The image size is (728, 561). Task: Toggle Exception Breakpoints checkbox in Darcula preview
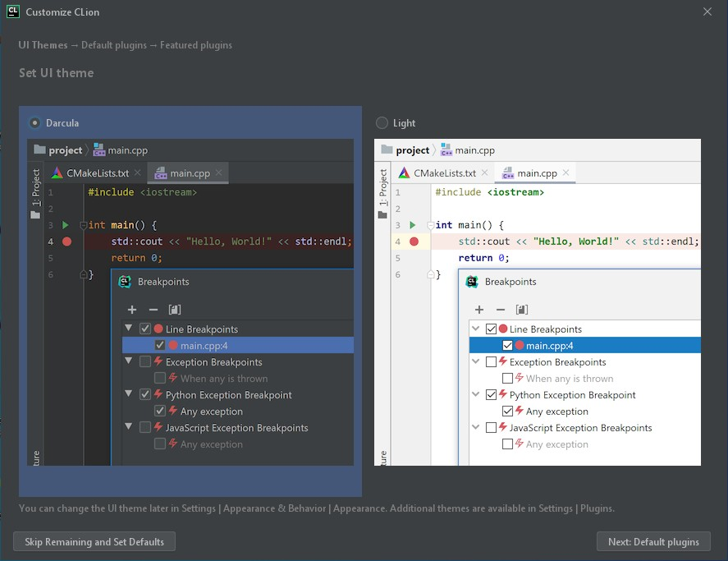(144, 361)
